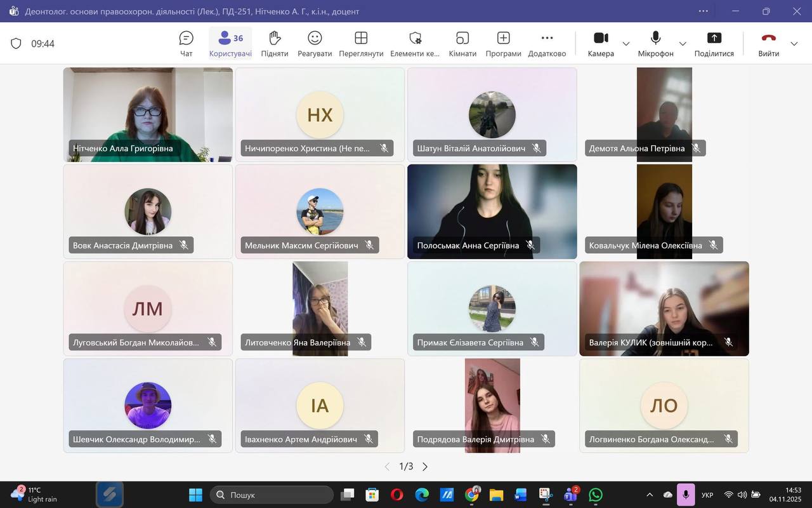This screenshot has width=812, height=508.
Task: Raise hand with Підняти icon
Action: point(274,43)
